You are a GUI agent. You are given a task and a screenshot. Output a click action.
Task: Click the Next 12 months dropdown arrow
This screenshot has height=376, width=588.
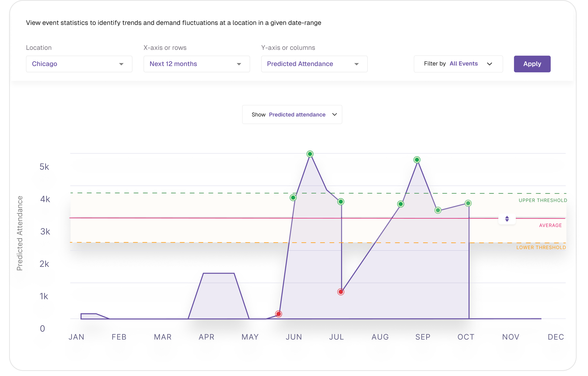[239, 64]
